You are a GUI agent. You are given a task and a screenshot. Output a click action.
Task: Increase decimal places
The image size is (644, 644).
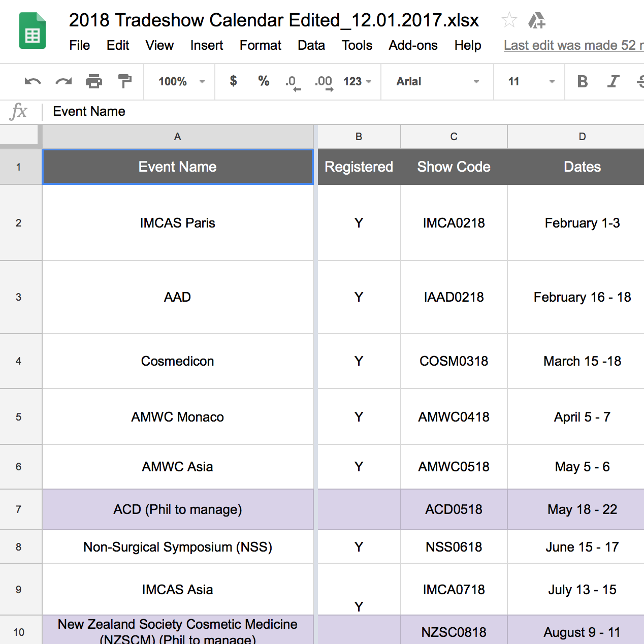tap(324, 82)
